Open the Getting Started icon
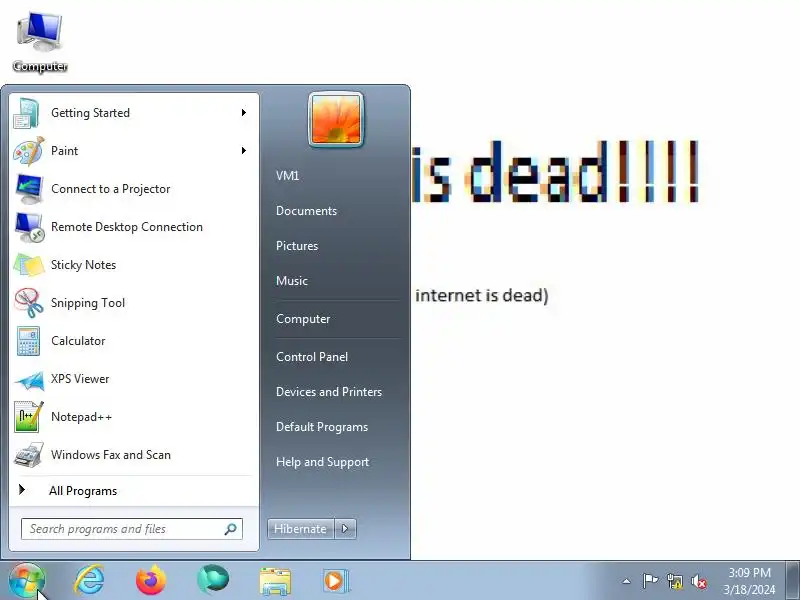The width and height of the screenshot is (800, 600). 28,113
